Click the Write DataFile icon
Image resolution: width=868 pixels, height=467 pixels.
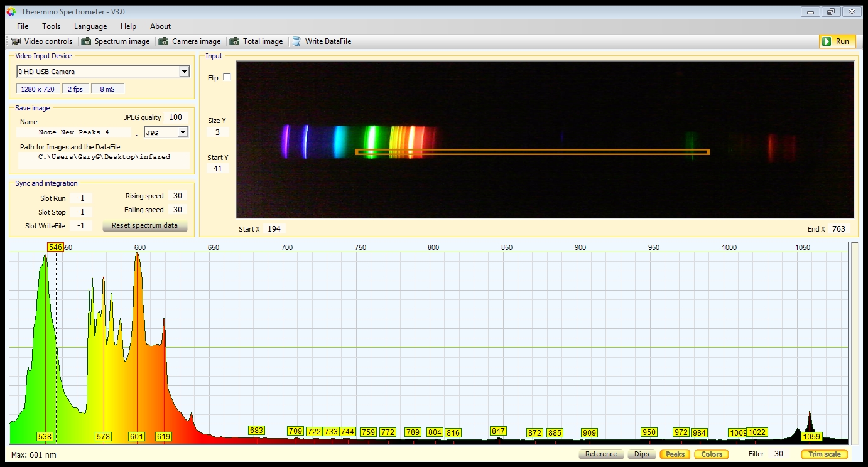tap(296, 41)
